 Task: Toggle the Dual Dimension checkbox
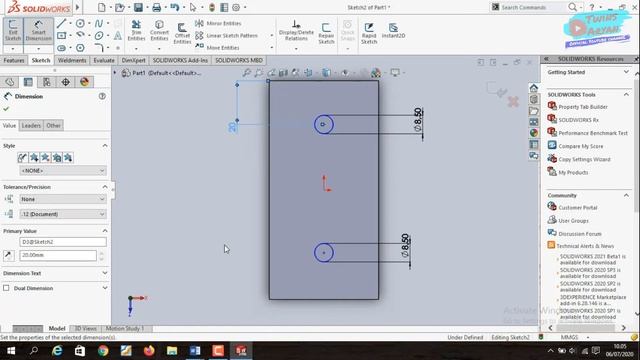tap(6, 288)
